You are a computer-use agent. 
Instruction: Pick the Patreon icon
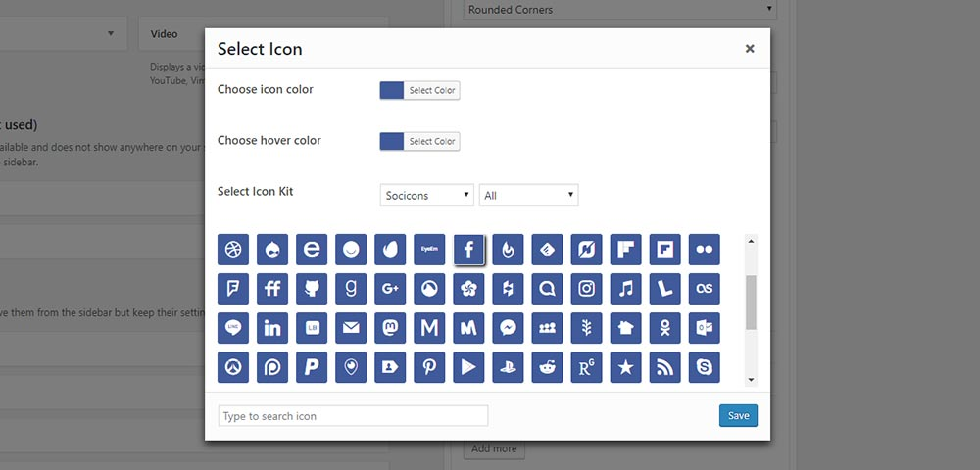(272, 367)
